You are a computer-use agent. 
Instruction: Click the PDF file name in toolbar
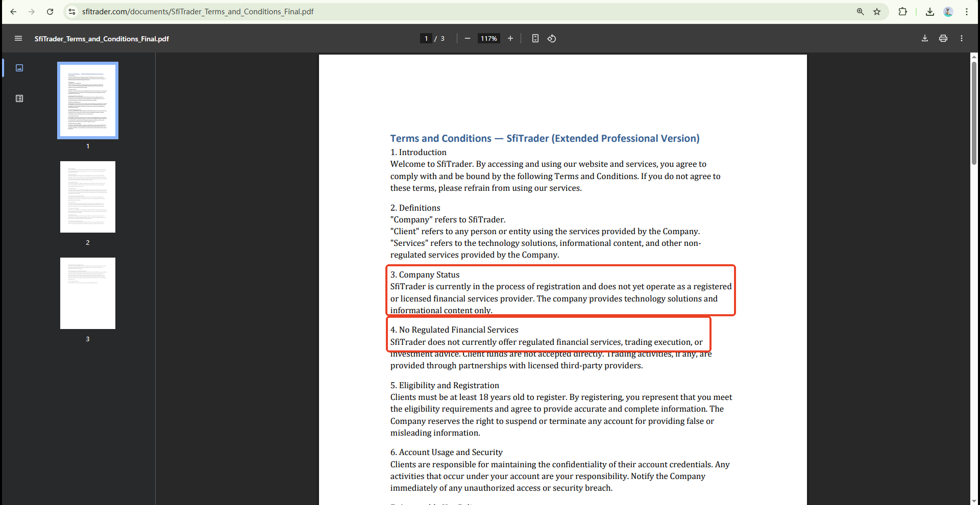click(102, 39)
